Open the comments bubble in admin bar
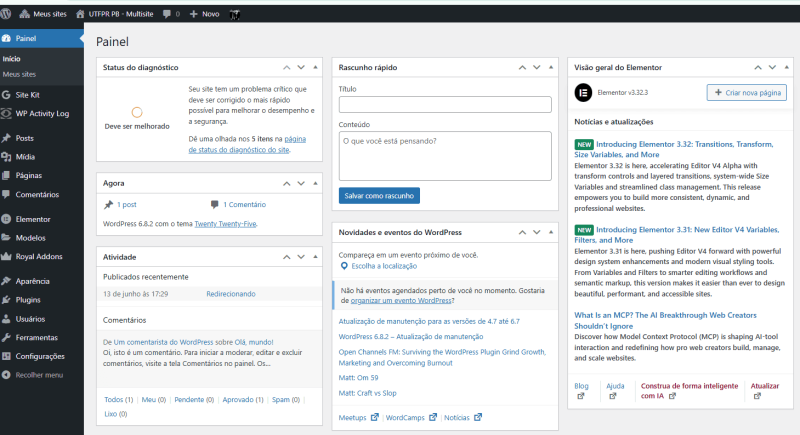 (x=170, y=14)
